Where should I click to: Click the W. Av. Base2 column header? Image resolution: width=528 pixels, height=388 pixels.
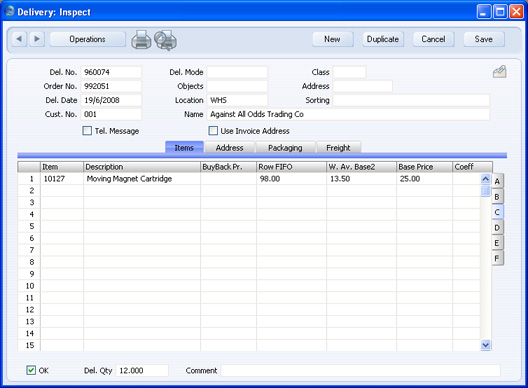pos(361,167)
